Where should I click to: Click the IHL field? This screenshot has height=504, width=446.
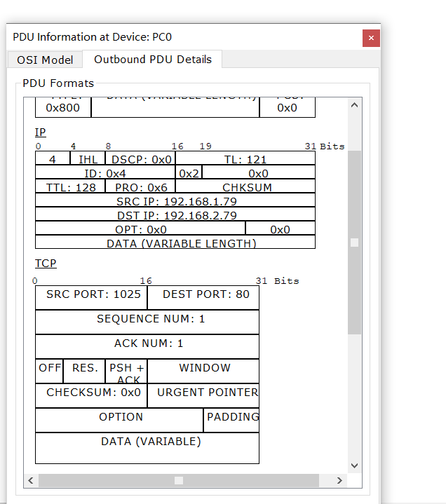point(88,158)
